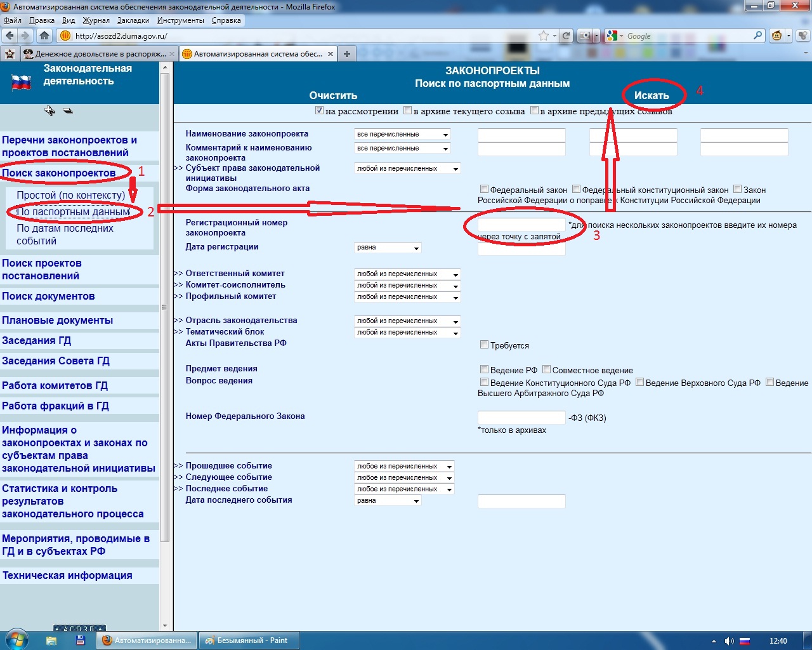Click the 'Очистить' clear form link
The image size is (812, 650).
[x=333, y=95]
